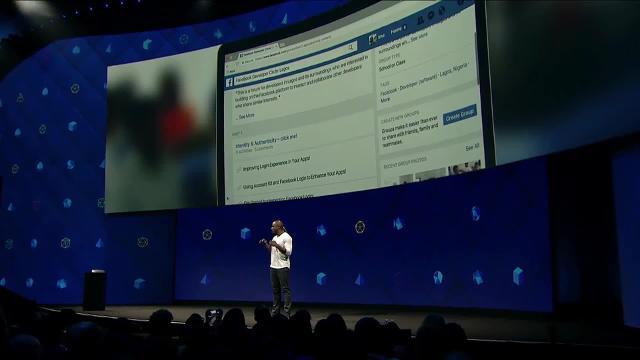Image resolution: width=640 pixels, height=360 pixels.
Task: Tick checkbox beside 'Improving Login Experience in Your Apps'
Action: pyautogui.click(x=240, y=170)
